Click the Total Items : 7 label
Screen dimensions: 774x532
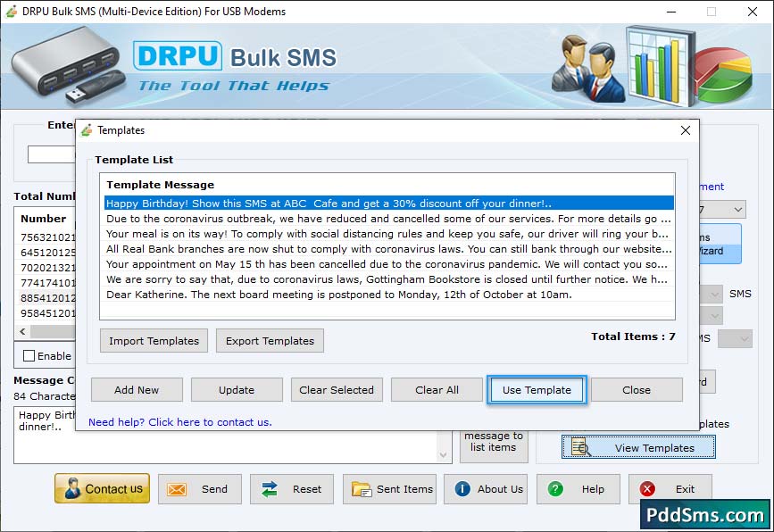(633, 337)
